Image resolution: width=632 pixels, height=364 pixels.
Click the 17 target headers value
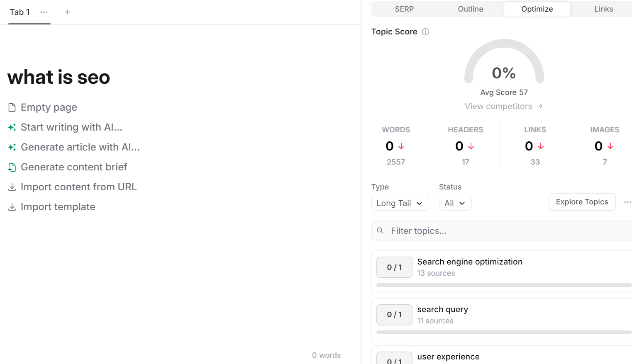466,162
